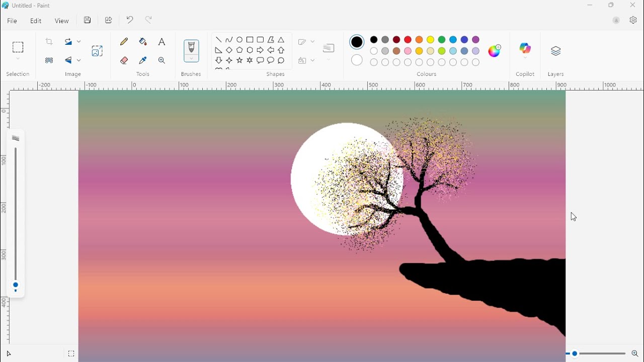This screenshot has width=644, height=362.
Task: Choose the green colour swatch
Action: pos(442,40)
